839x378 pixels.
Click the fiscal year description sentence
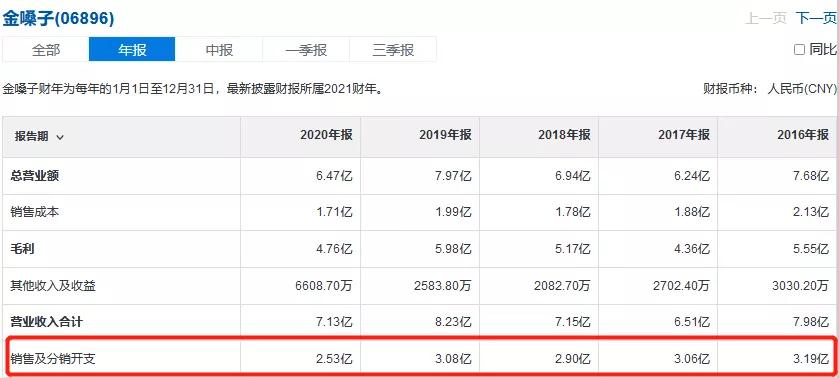click(193, 89)
